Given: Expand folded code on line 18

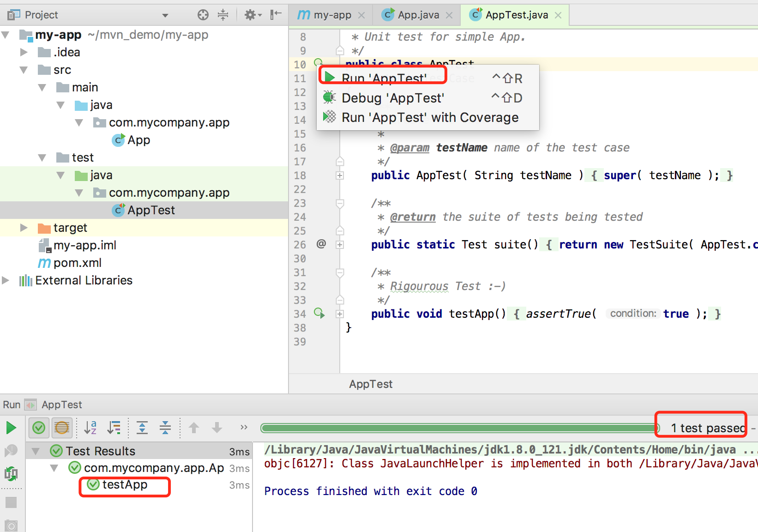Looking at the screenshot, I should tap(340, 175).
